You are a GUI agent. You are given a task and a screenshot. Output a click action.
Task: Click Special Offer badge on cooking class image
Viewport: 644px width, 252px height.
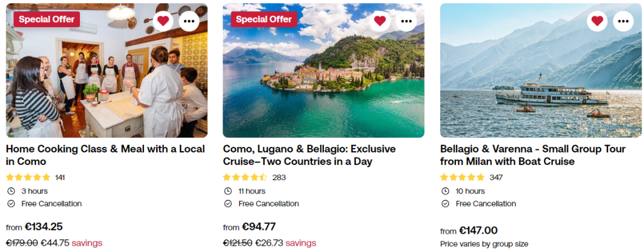click(x=47, y=19)
